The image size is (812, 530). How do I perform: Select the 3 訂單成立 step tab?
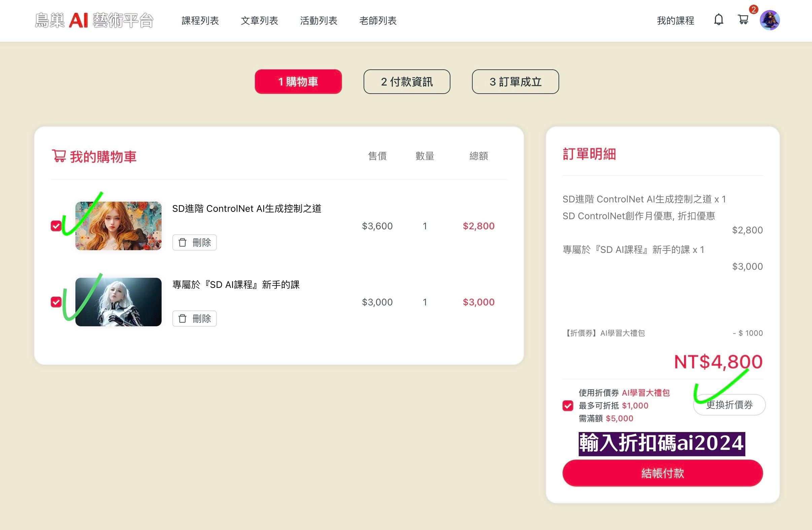(x=515, y=82)
